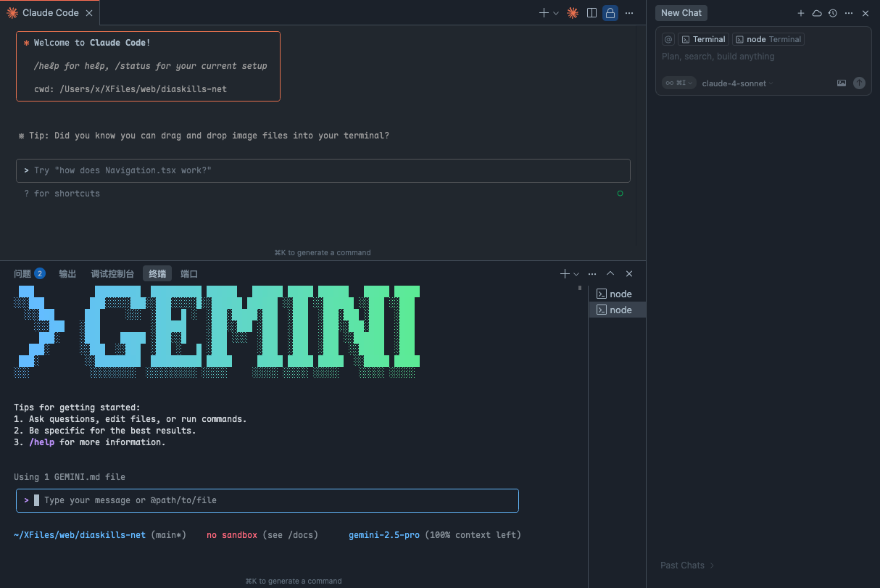This screenshot has height=588, width=880.
Task: Click the /help text in Gemini tips
Action: [x=42, y=442]
